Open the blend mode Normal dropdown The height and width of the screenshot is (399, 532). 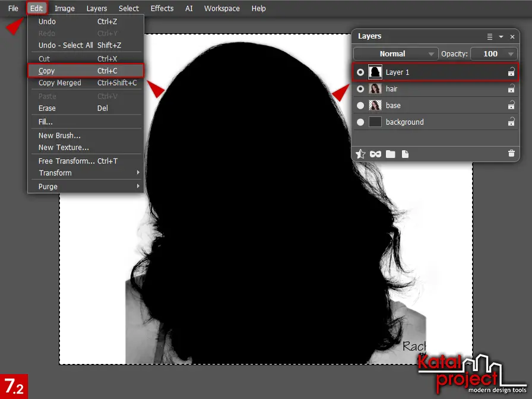395,53
